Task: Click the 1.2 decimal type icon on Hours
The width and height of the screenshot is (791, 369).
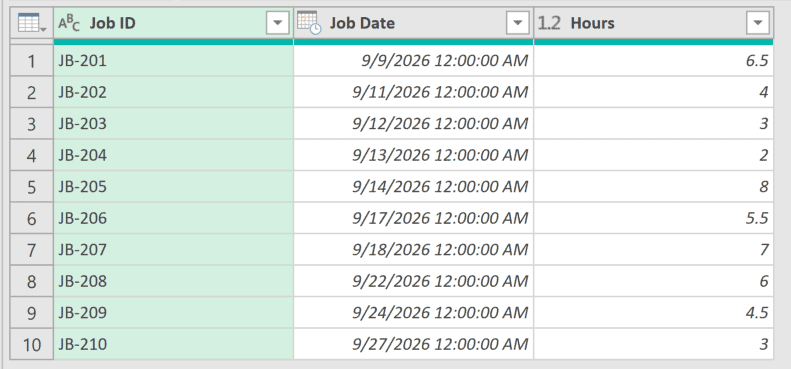Action: pyautogui.click(x=549, y=23)
